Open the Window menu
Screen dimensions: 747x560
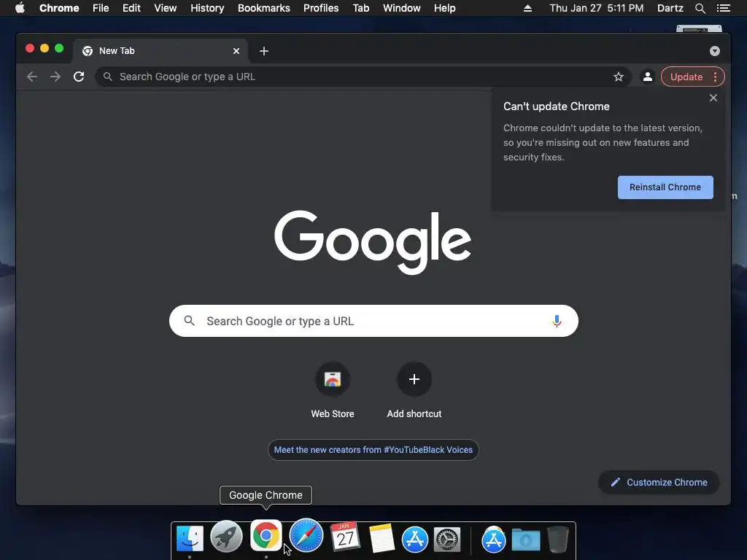(x=402, y=8)
